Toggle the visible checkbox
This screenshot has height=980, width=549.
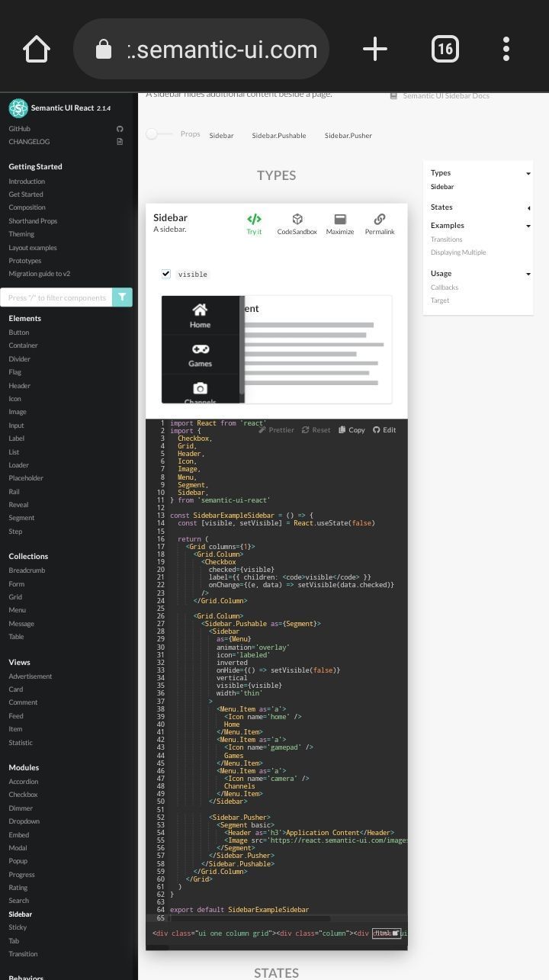pos(165,274)
